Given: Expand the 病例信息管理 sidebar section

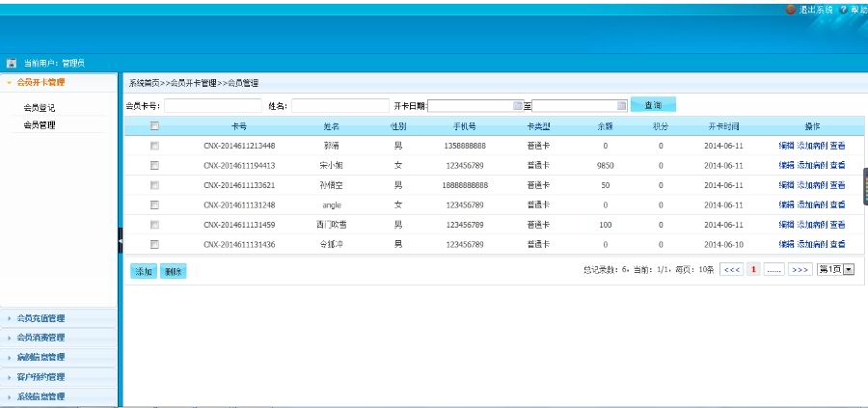Looking at the screenshot, I should 59,357.
